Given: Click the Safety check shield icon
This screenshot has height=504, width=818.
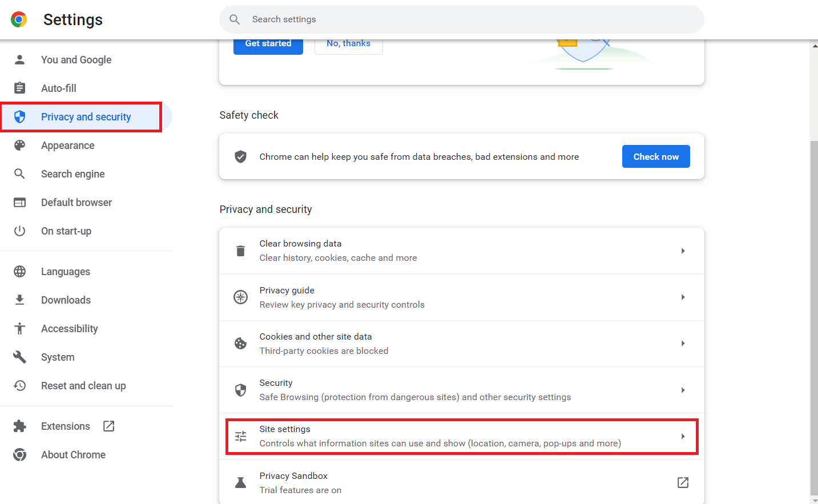Looking at the screenshot, I should [x=240, y=157].
